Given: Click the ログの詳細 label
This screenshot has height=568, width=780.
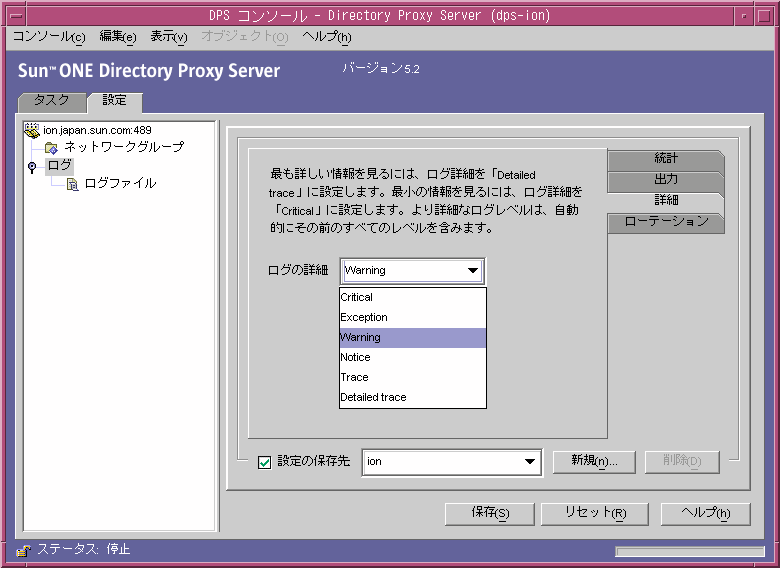Looking at the screenshot, I should [x=298, y=271].
